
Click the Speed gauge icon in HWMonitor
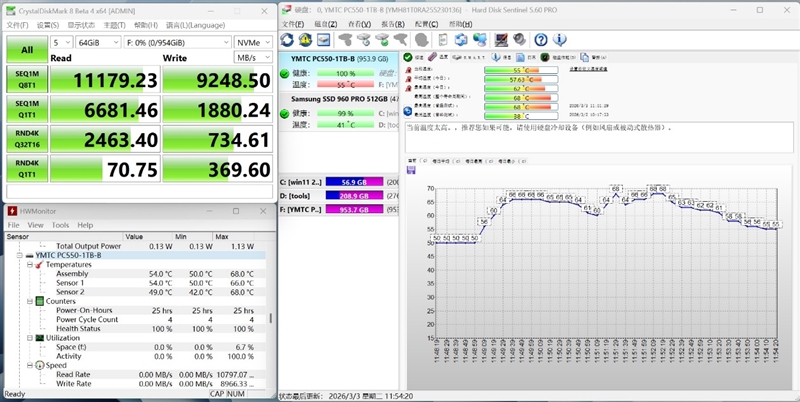coord(39,365)
